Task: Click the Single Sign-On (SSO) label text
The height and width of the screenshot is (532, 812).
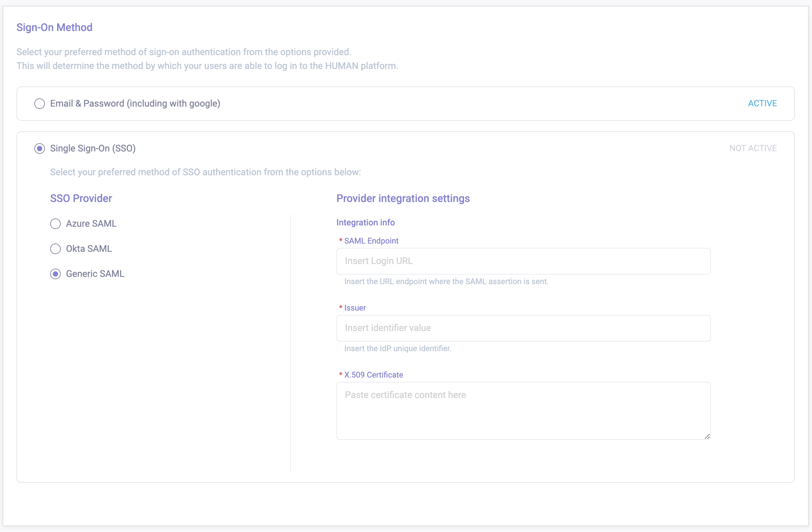Action: pos(93,149)
